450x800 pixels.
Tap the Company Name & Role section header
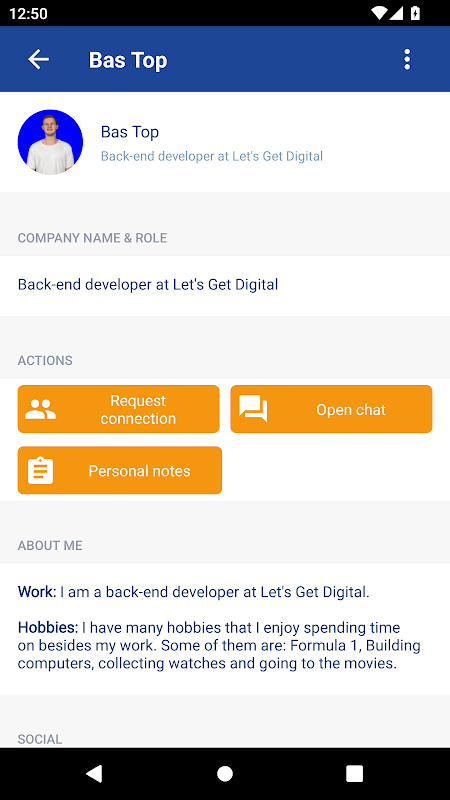click(92, 238)
